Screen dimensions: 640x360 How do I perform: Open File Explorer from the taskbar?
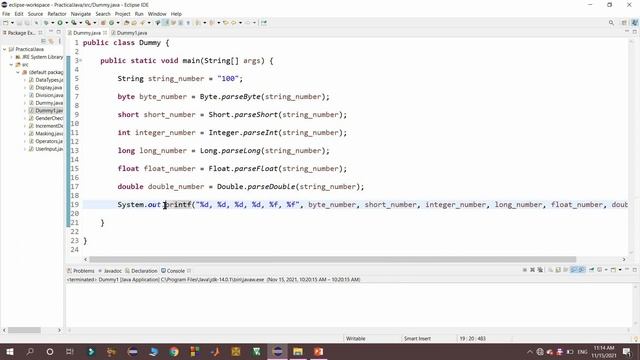tap(298, 351)
